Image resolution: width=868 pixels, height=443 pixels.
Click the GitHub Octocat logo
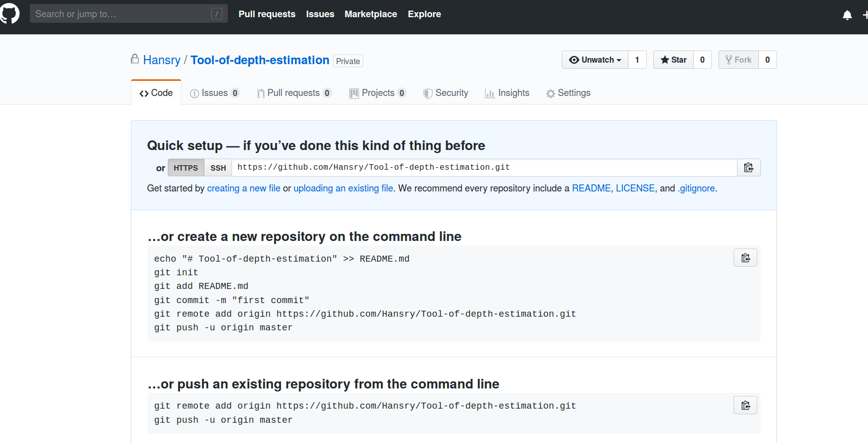pyautogui.click(x=10, y=14)
